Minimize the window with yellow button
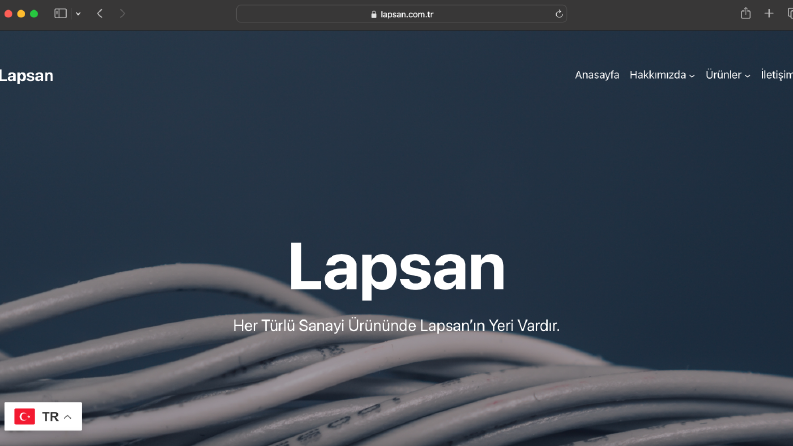Image resolution: width=793 pixels, height=446 pixels. tap(21, 14)
